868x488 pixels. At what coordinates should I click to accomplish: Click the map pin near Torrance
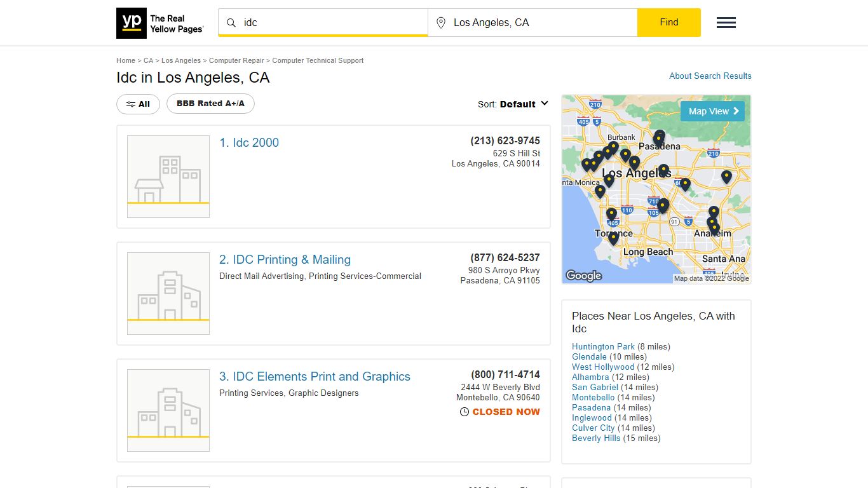coord(613,238)
